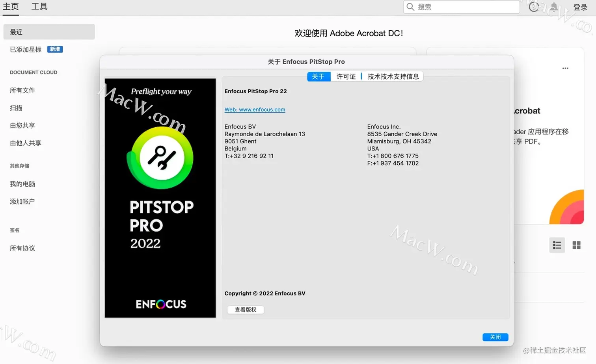The height and width of the screenshot is (364, 596).
Task: Click the 其他存储 section header
Action: point(20,166)
